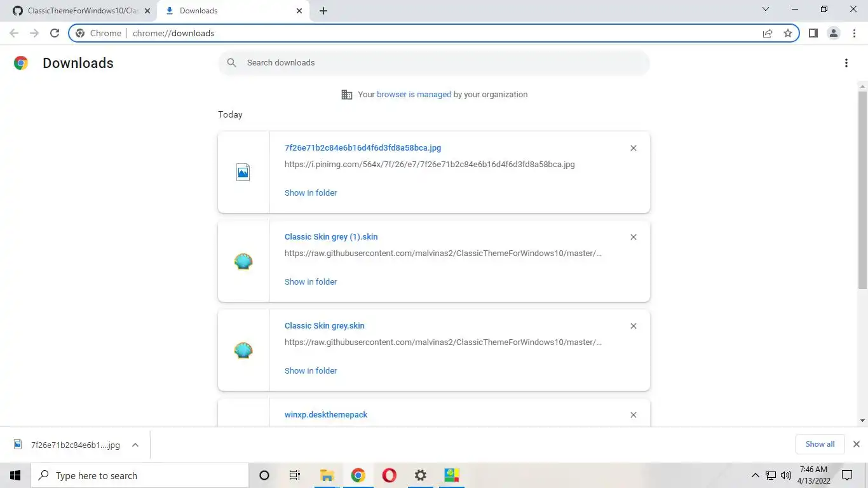
Task: Click the share page icon in address bar
Action: (x=768, y=33)
